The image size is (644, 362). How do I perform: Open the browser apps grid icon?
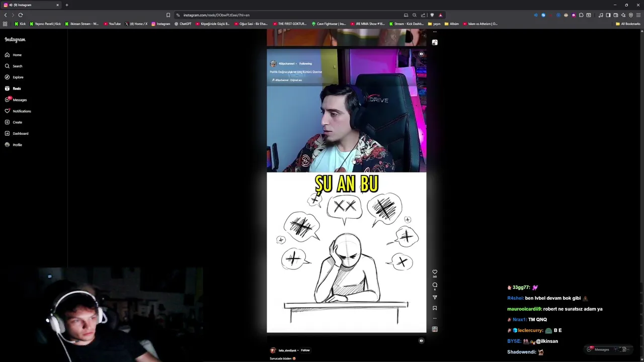5,24
